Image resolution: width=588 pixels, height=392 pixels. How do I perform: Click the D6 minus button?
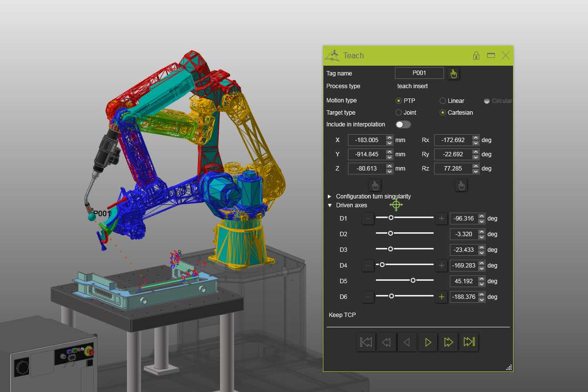(368, 297)
